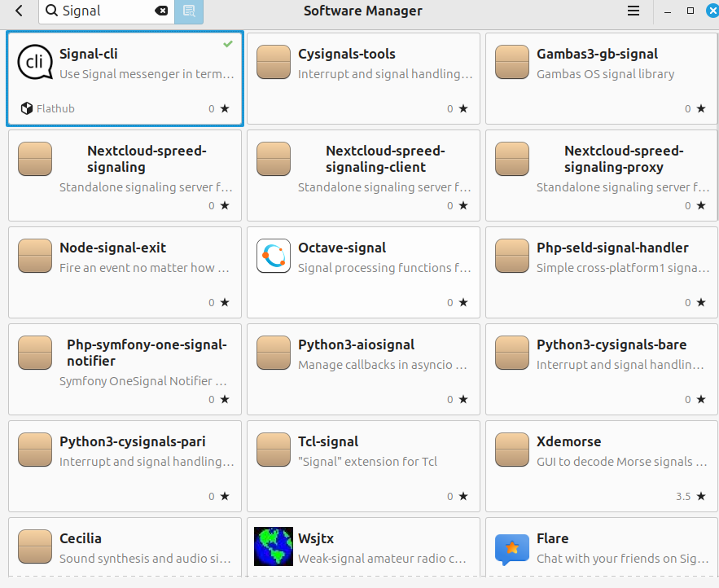This screenshot has height=588, width=719.
Task: Click the Php-symfony-one-signal-notifier title
Action: (147, 353)
